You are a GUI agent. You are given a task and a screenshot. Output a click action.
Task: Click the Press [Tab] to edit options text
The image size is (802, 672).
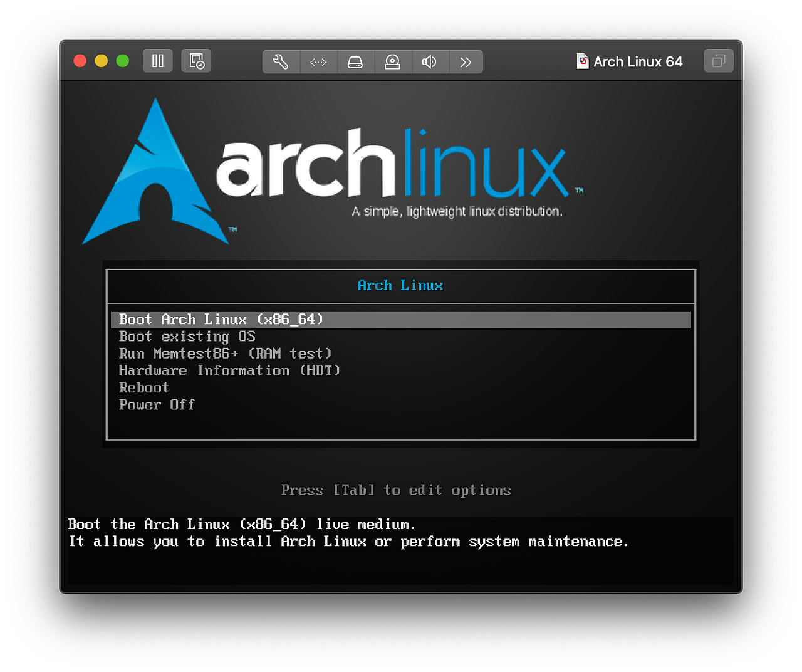395,490
